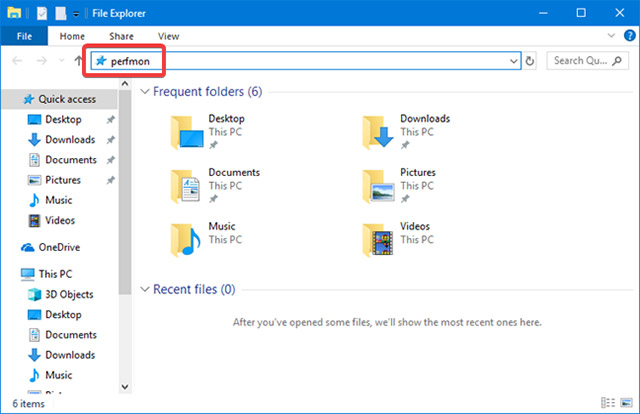Click the New folder quick access toolbar icon
Viewport: 640px width, 414px height.
coord(61,13)
